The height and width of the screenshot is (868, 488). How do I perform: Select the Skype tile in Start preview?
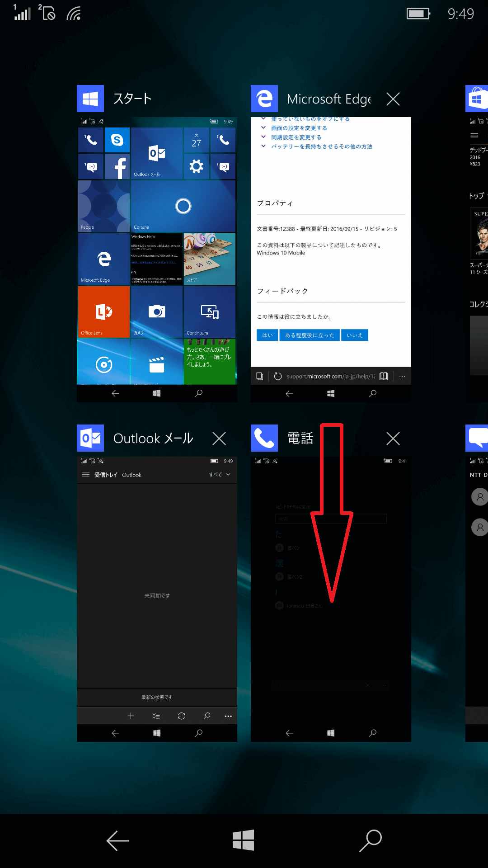(117, 140)
